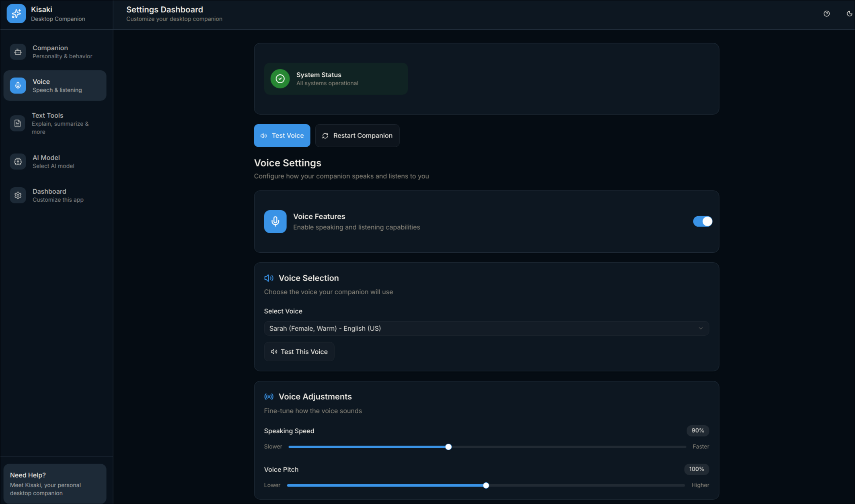This screenshot has height=504, width=855.
Task: Go to Companion personality settings
Action: [55, 52]
